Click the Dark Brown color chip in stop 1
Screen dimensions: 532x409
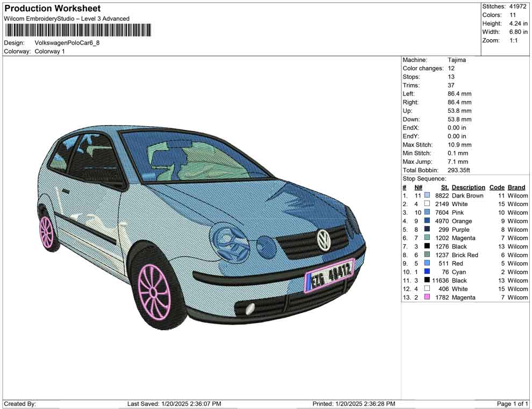426,195
